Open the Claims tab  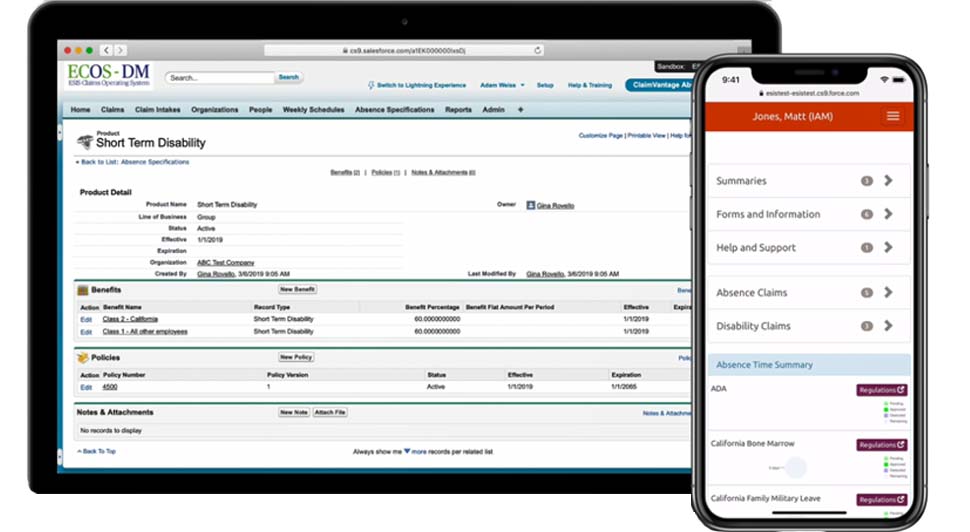[x=113, y=109]
